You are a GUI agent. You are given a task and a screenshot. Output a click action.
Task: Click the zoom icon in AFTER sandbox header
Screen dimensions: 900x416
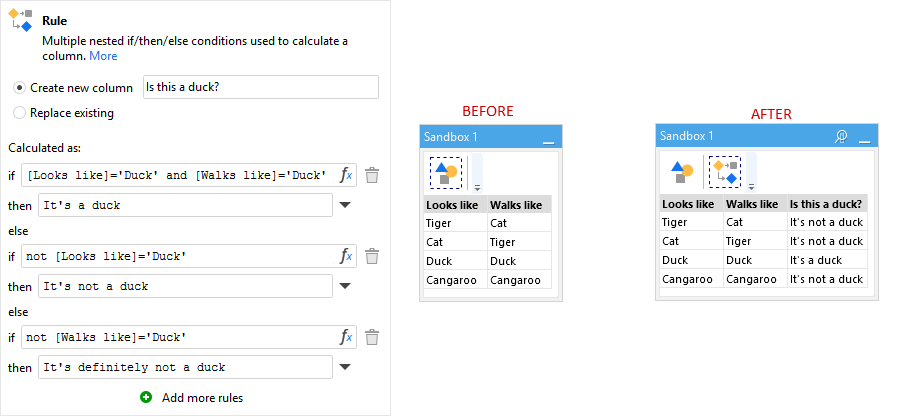click(x=841, y=136)
